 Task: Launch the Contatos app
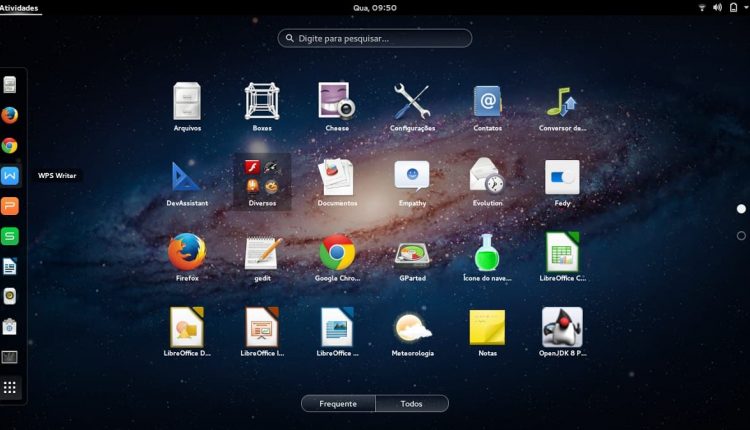coord(487,101)
